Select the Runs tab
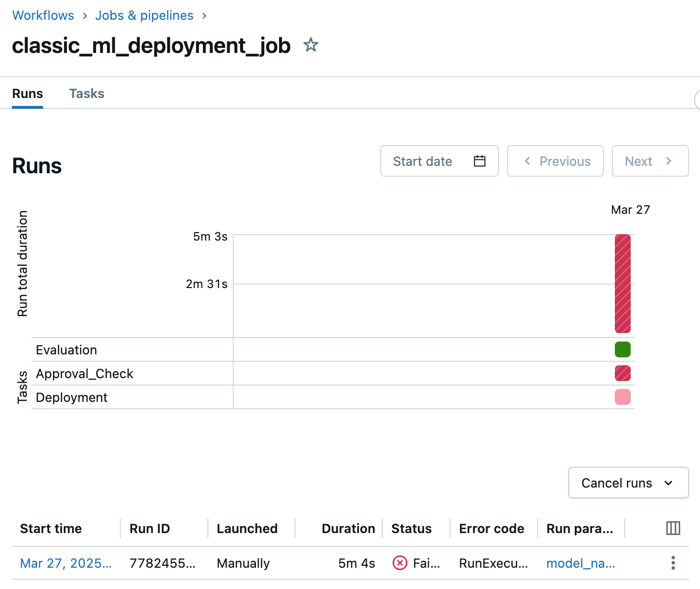This screenshot has width=700, height=589. (27, 93)
